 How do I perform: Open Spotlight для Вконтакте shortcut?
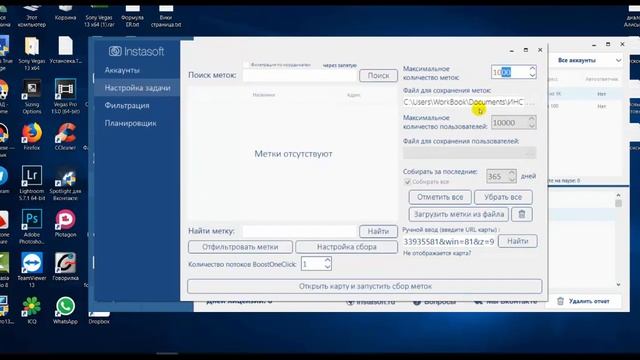[65, 183]
